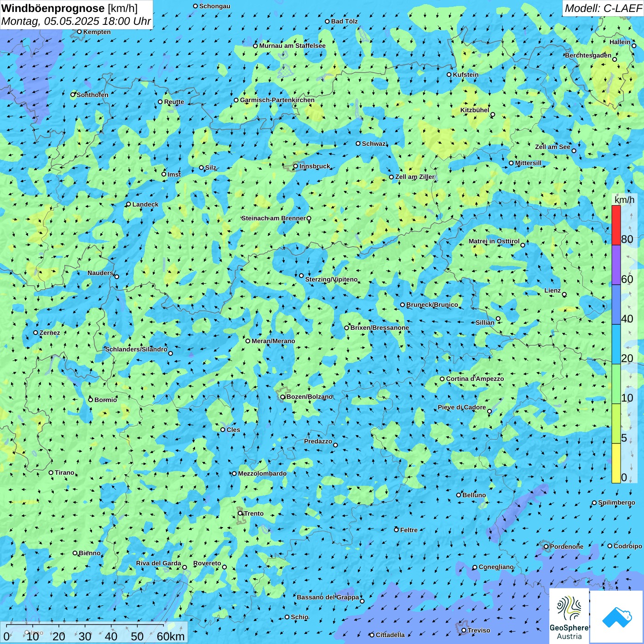
Task: Click the 'Matrei in Osttirol' label
Action: [x=494, y=241]
